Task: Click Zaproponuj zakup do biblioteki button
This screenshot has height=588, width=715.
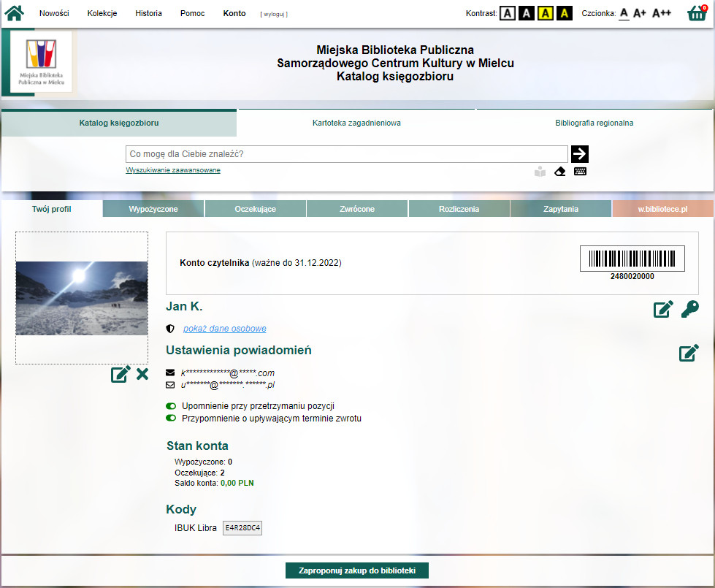Action: pos(357,570)
